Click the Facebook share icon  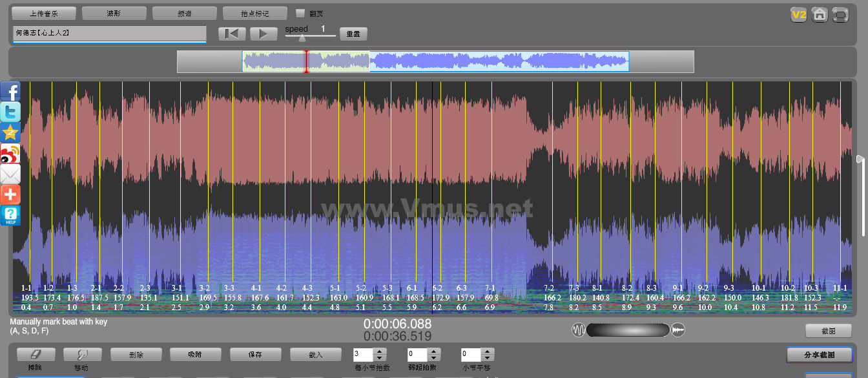(10, 92)
